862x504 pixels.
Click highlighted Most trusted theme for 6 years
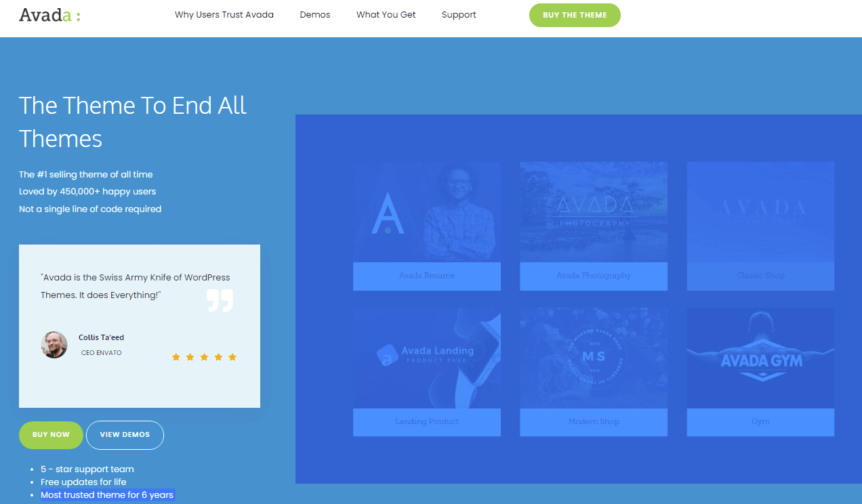point(107,495)
